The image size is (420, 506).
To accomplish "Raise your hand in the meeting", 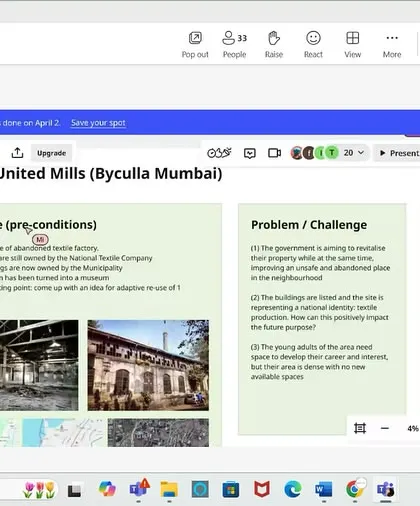I will [274, 45].
